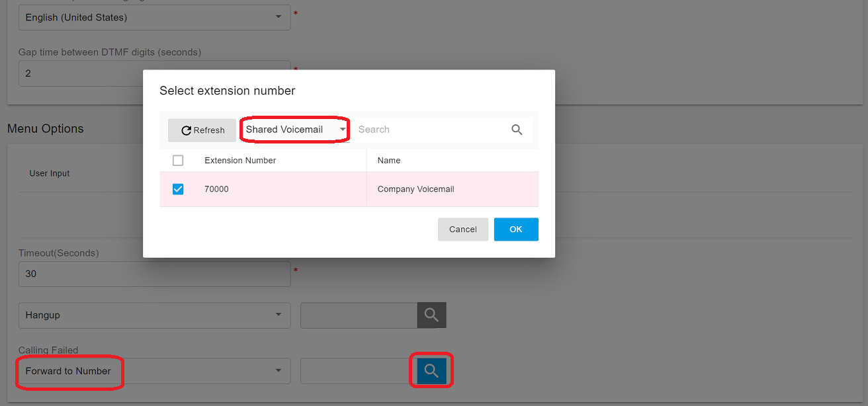Toggle the select-all checkbox in header
Image resolution: width=868 pixels, height=406 pixels.
(x=178, y=160)
